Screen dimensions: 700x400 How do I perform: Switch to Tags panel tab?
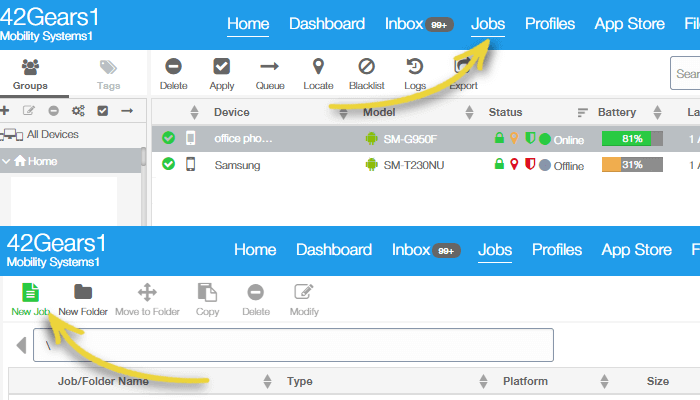[108, 74]
